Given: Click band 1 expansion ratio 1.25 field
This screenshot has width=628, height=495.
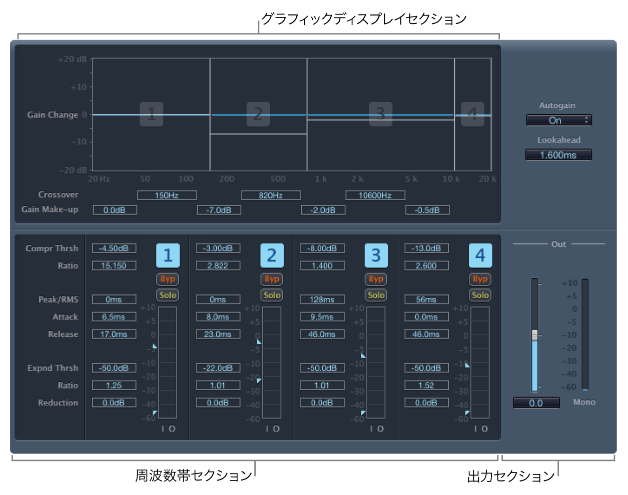Looking at the screenshot, I should [x=114, y=385].
